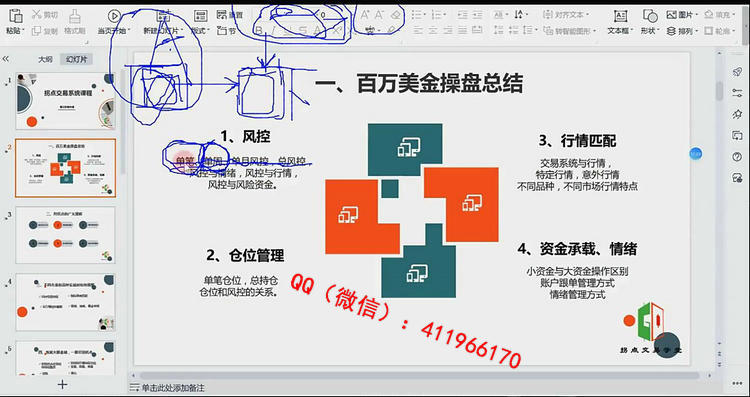This screenshot has height=397, width=750.
Task: Click the Section (节) button
Action: [226, 31]
